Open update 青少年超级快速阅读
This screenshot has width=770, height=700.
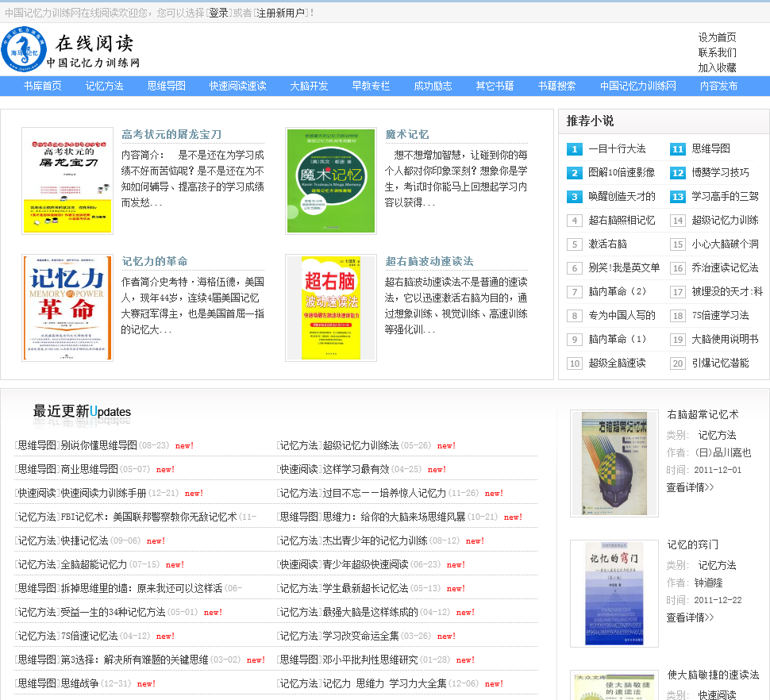pos(365,564)
